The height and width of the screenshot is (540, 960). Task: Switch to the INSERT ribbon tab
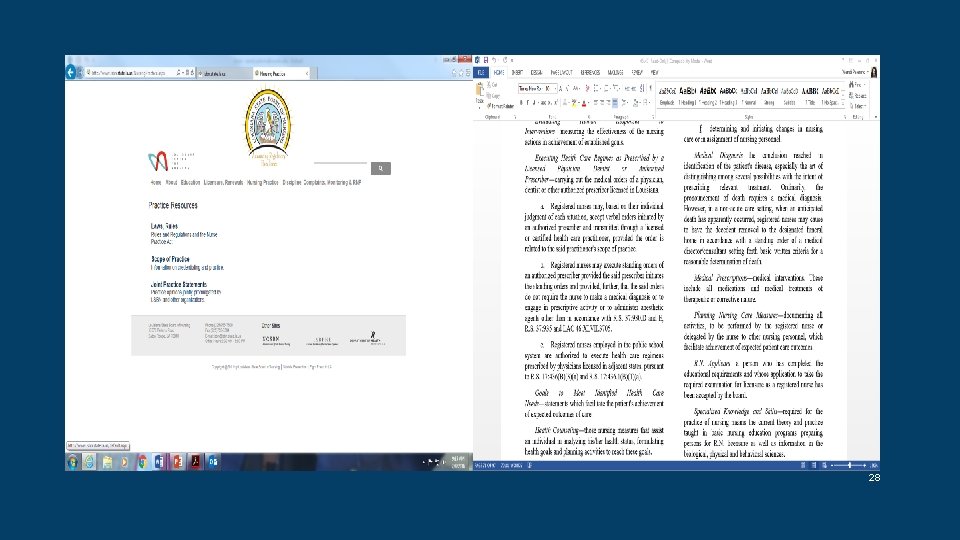click(x=517, y=72)
